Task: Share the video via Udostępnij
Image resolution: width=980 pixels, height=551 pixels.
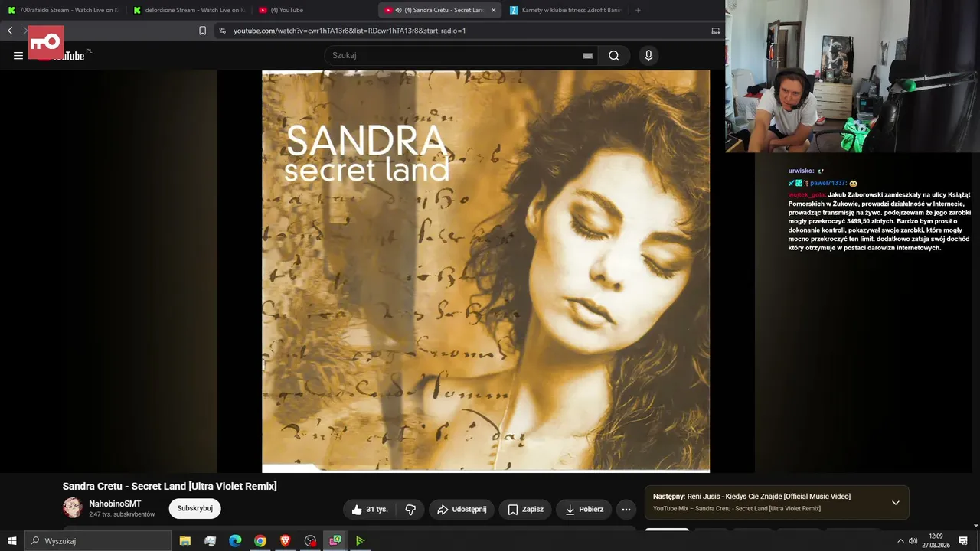Action: (462, 509)
